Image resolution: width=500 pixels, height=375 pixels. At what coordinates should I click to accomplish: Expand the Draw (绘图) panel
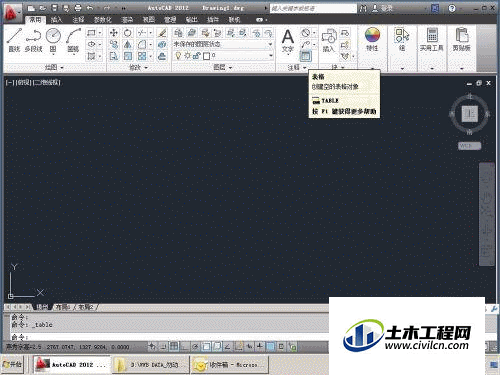tap(54, 68)
